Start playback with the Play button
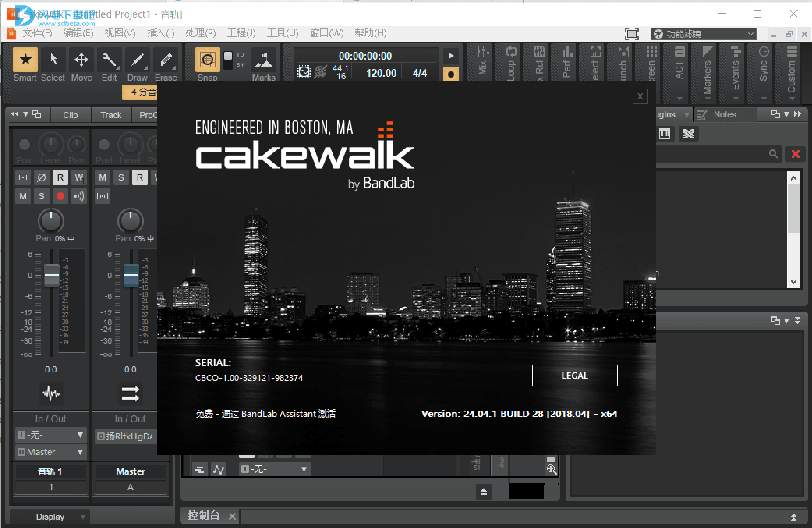The height and width of the screenshot is (528, 812). [x=451, y=56]
